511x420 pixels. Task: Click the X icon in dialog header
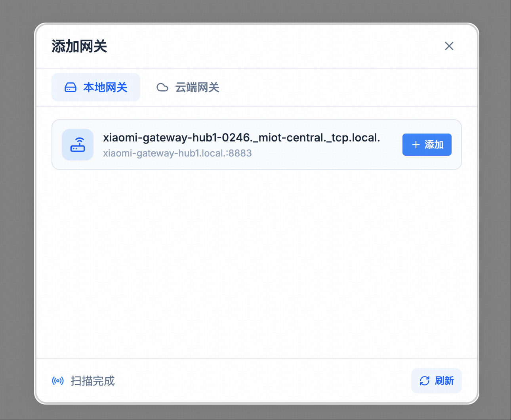coord(449,46)
